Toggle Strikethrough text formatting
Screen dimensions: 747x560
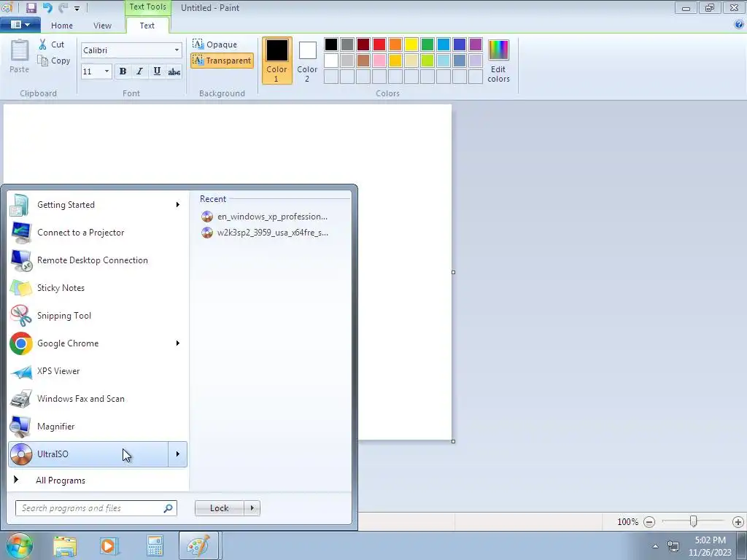(x=174, y=71)
